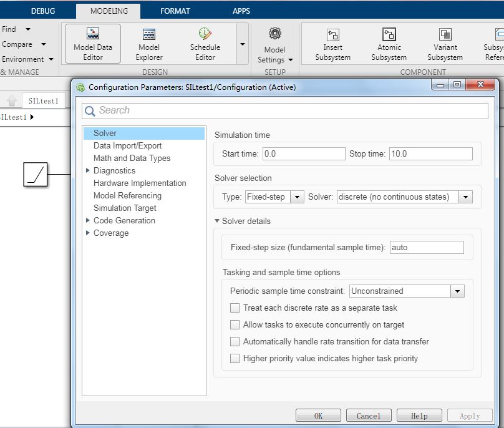Click the configuration Search field
The height and width of the screenshot is (428, 504).
click(x=285, y=111)
